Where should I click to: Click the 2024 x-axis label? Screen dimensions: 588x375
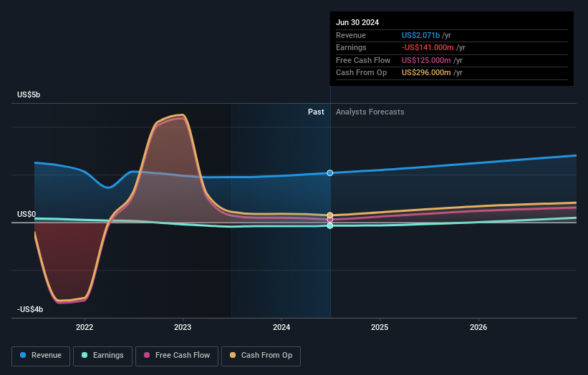[x=281, y=327]
